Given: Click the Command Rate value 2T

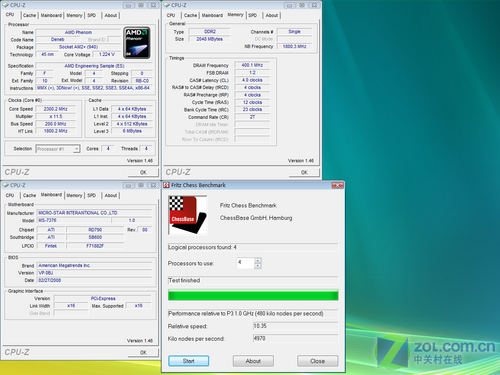Looking at the screenshot, I should 252,117.
